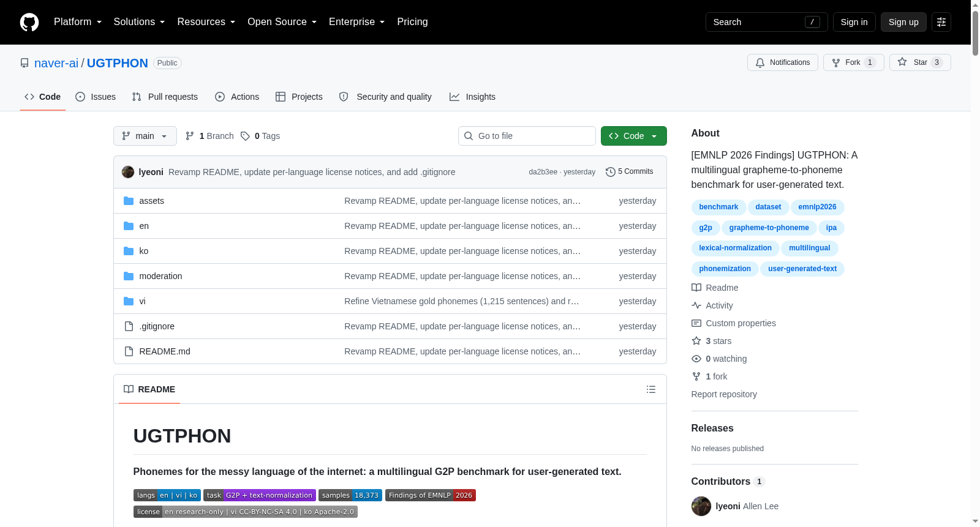View the 0 watching list

coord(719,359)
